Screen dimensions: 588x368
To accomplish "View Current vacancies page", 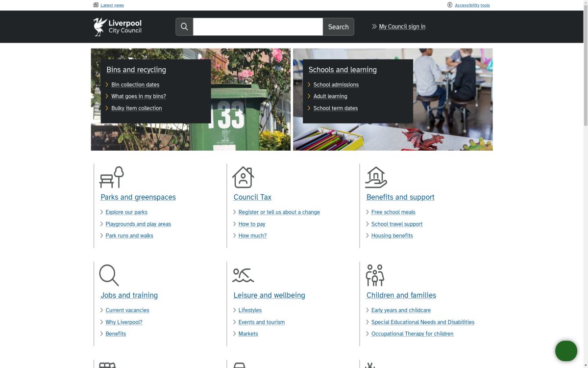I will 127,311.
